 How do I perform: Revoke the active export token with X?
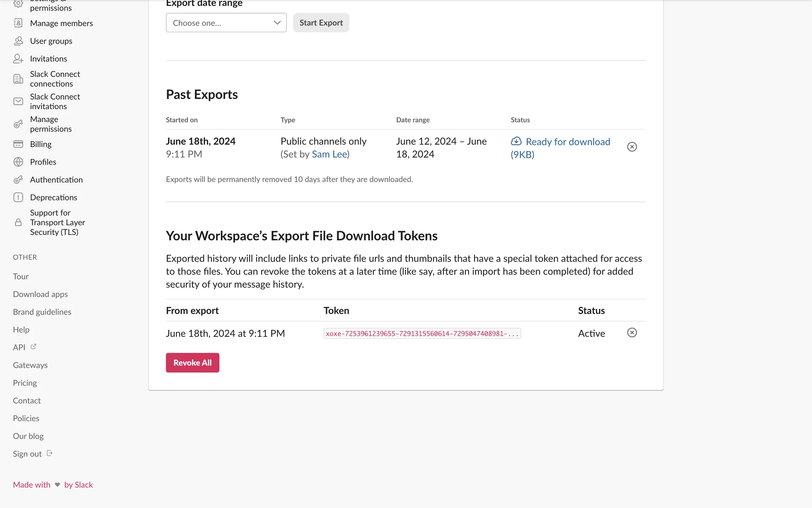point(632,333)
